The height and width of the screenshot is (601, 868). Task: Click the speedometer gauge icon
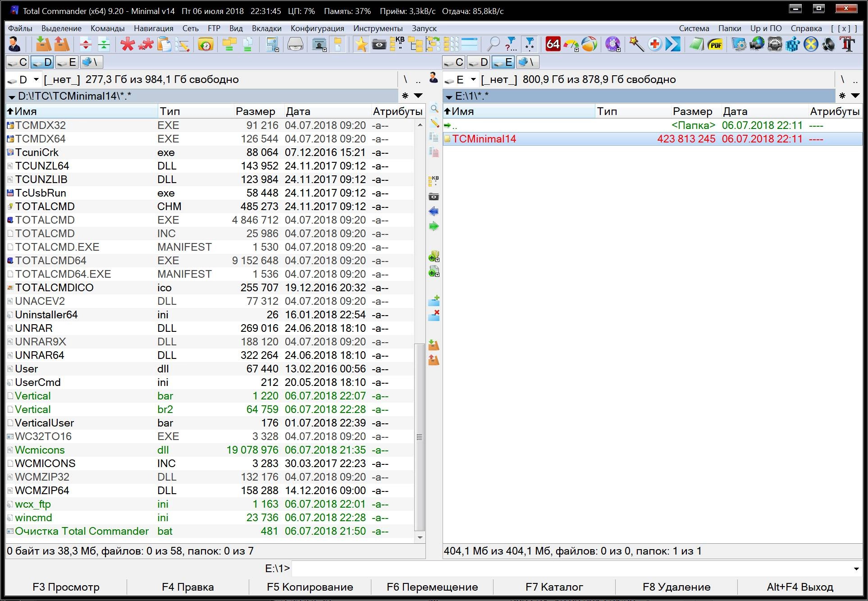(x=571, y=44)
